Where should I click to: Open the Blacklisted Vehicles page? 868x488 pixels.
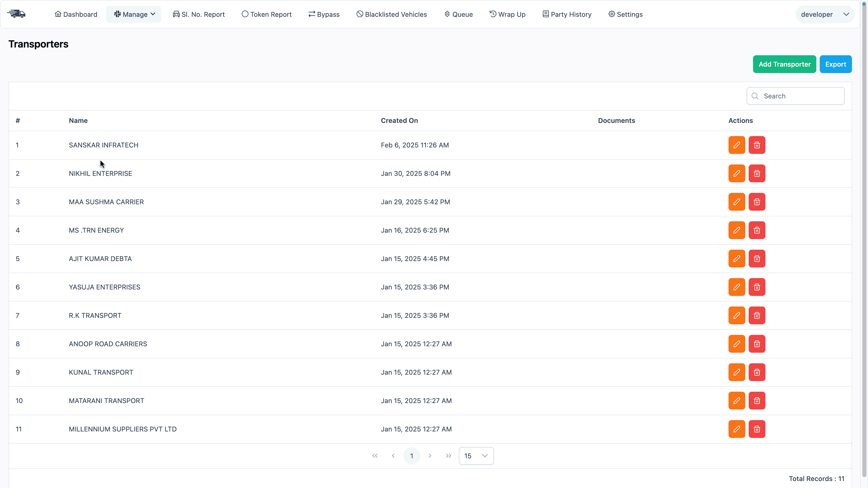[x=392, y=14]
